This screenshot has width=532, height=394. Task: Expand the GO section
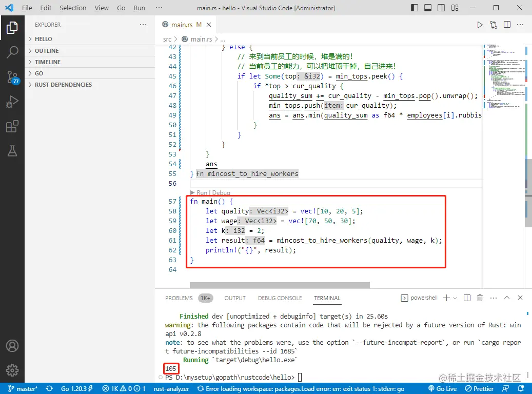coord(90,73)
